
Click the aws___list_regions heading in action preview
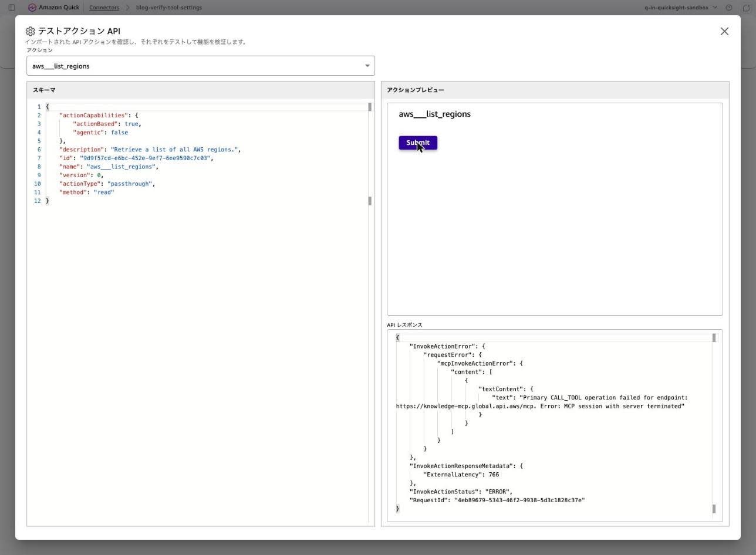[x=434, y=114]
